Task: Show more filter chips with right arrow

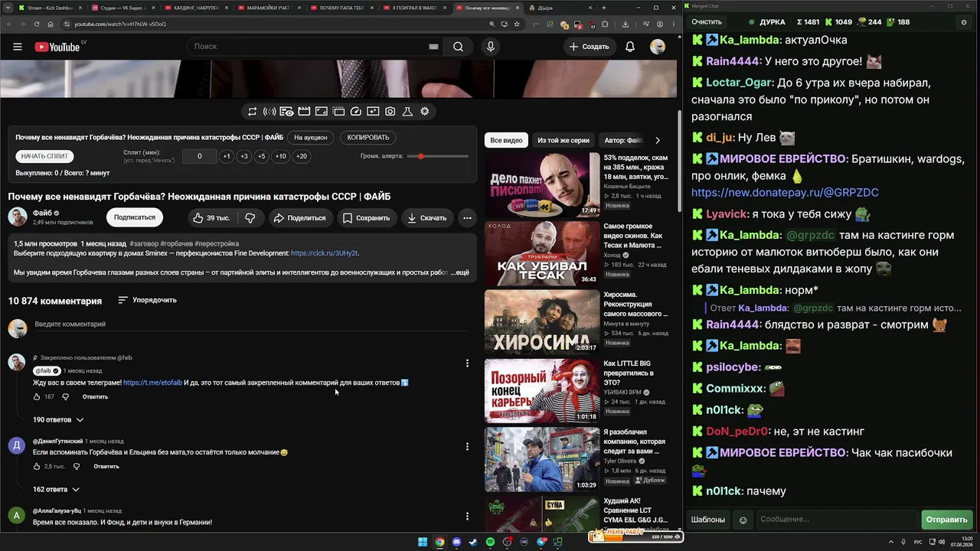Action: coord(657,140)
